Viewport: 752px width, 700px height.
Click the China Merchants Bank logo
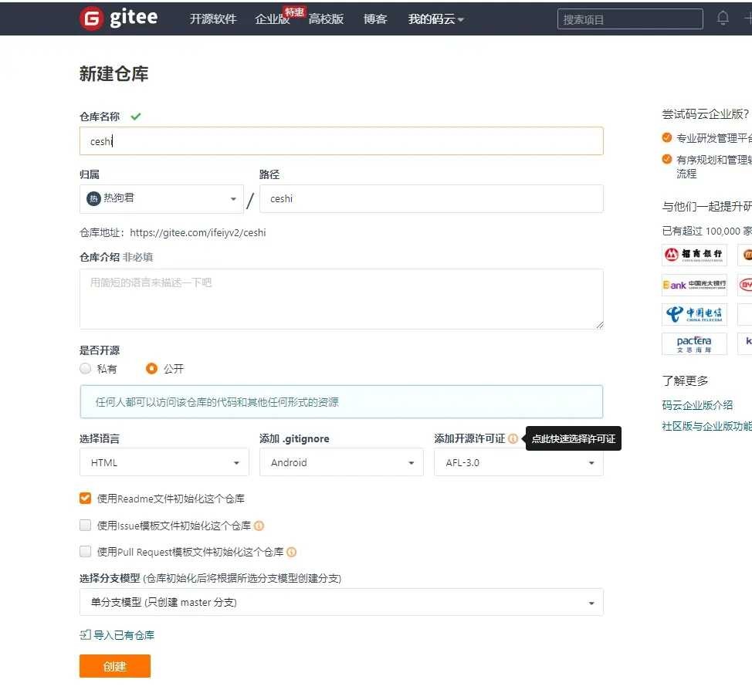pyautogui.click(x=694, y=255)
